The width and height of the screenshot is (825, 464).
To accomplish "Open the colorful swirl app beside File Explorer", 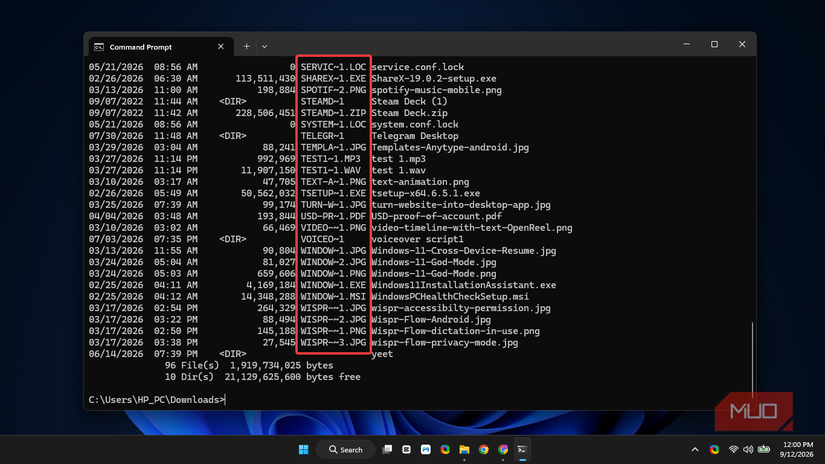I will tap(445, 449).
